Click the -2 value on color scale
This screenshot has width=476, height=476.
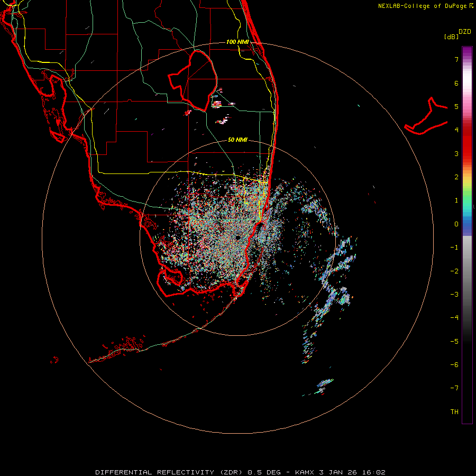click(454, 271)
